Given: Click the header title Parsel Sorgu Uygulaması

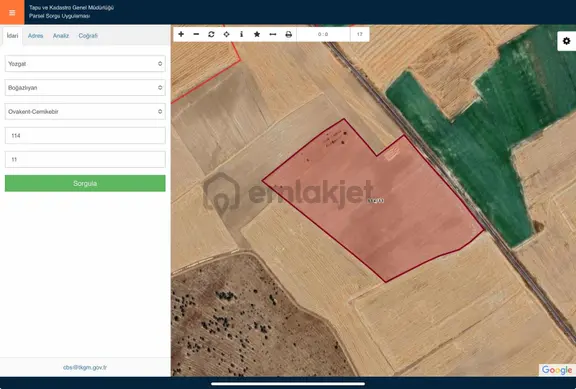Looking at the screenshot, I should (60, 16).
